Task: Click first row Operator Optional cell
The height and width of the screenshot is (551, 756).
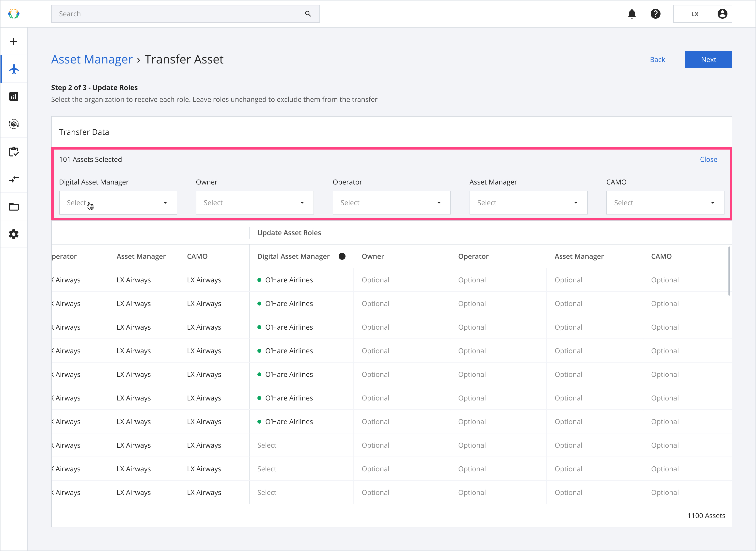Action: [498, 280]
